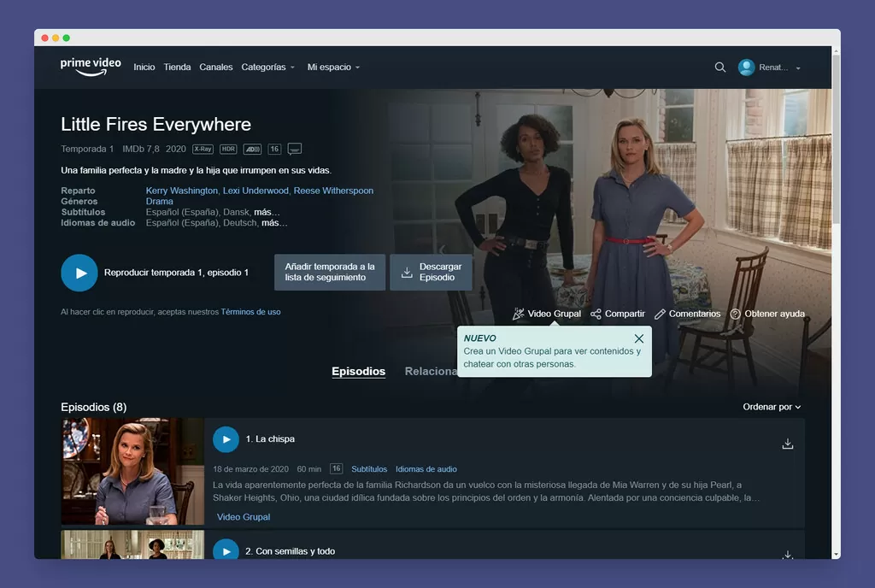Expand more audio languages with más…
Viewport: 875px width, 588px height.
(274, 222)
